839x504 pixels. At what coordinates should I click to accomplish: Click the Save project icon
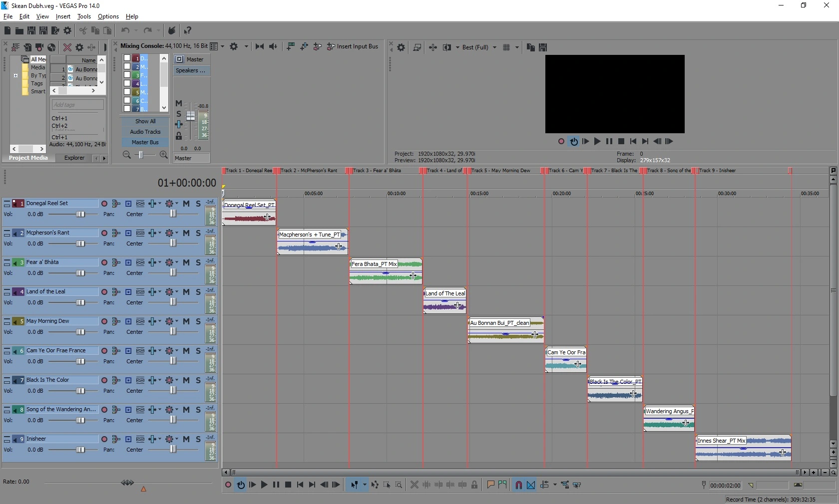click(31, 30)
